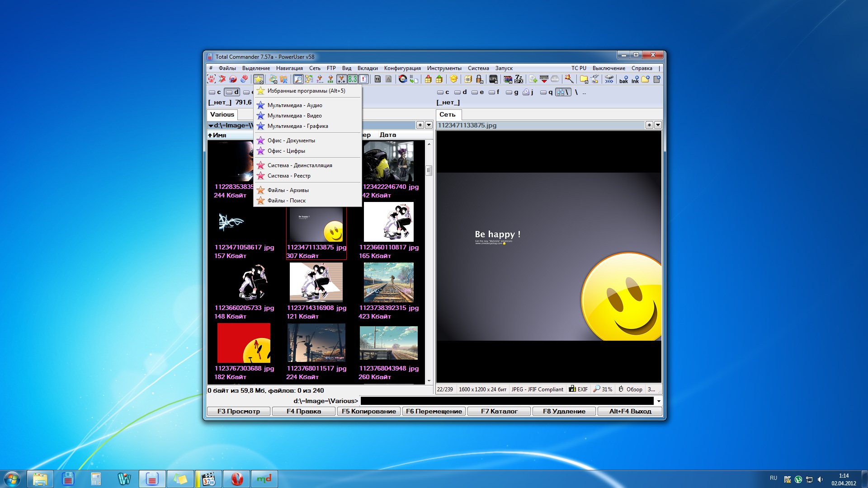Screen dimensions: 868x488
Task: Open the command line history dropdown
Action: click(x=659, y=401)
